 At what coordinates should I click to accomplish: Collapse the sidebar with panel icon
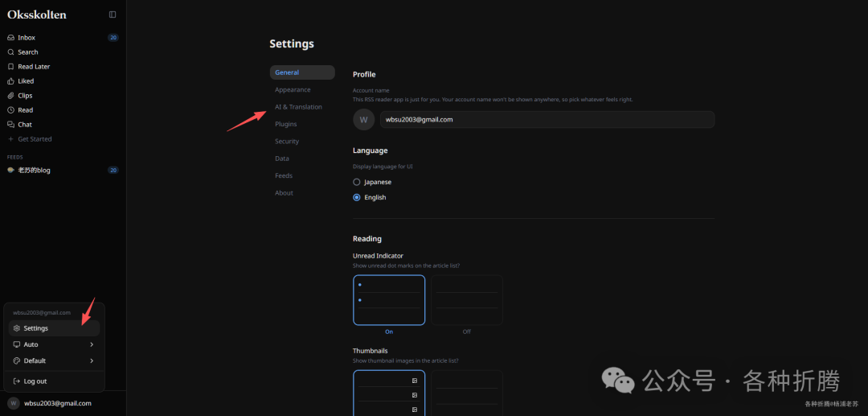113,15
